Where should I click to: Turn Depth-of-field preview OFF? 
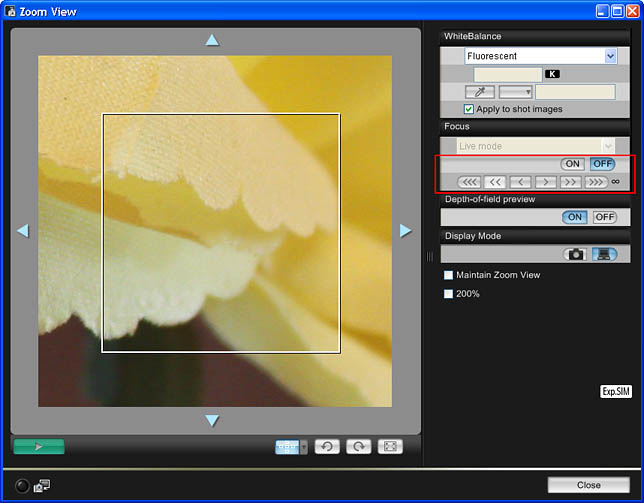[604, 217]
